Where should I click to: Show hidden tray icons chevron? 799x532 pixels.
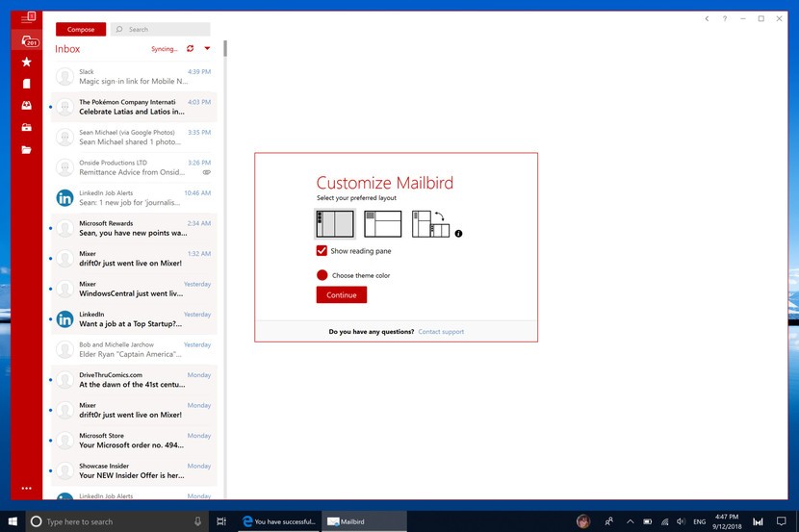631,521
